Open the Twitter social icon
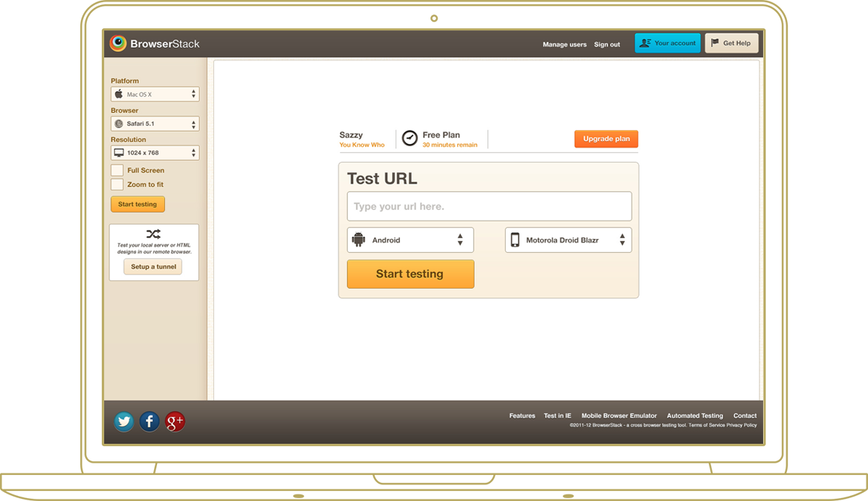This screenshot has width=868, height=501. (x=124, y=421)
